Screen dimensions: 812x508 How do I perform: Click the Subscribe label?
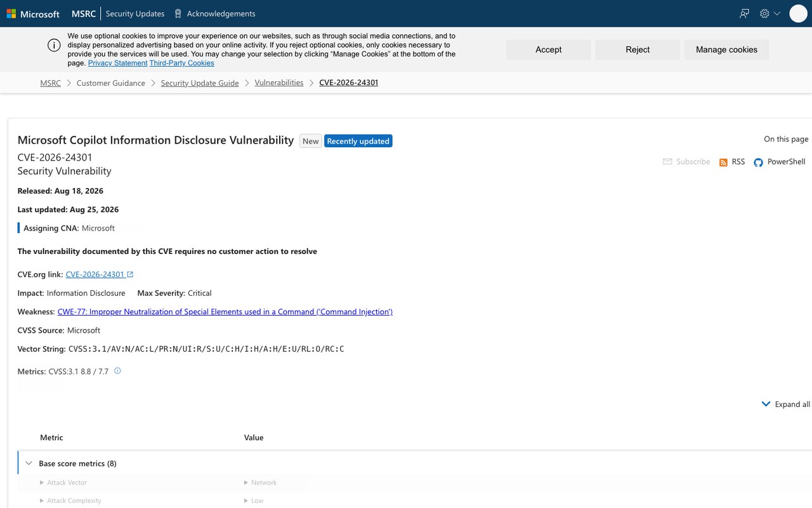click(x=693, y=162)
